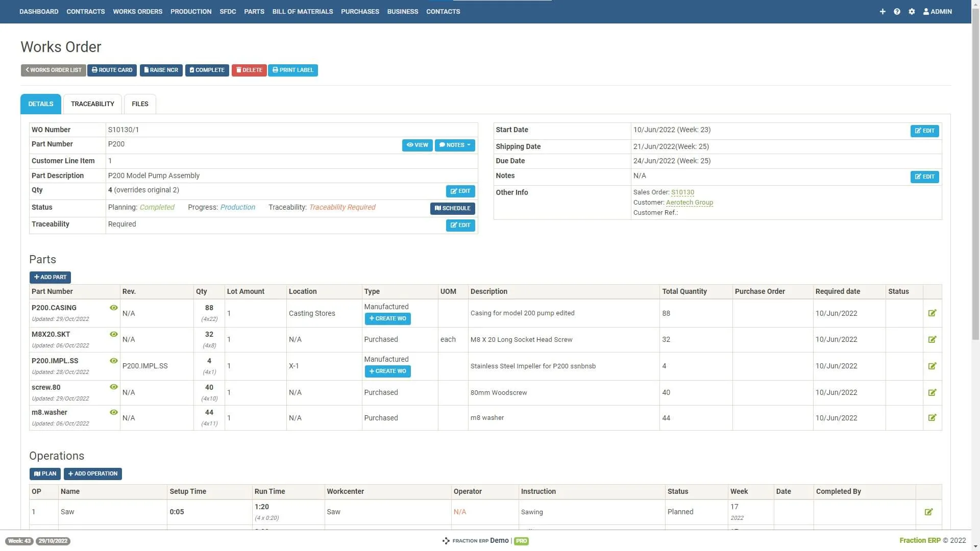The width and height of the screenshot is (980, 551).
Task: Edit the P200.CASING part row
Action: pyautogui.click(x=932, y=313)
